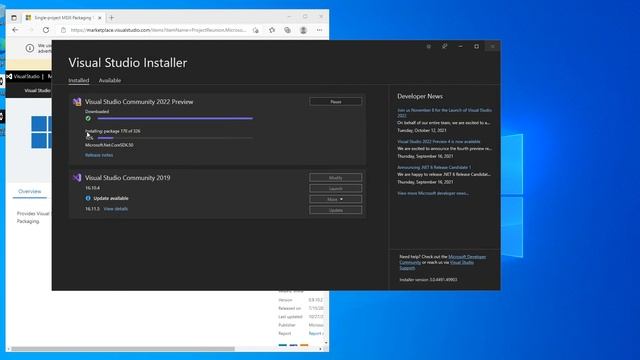Open the Microsoft Developer Community link
Image resolution: width=640 pixels, height=360 pixels.
tap(444, 260)
